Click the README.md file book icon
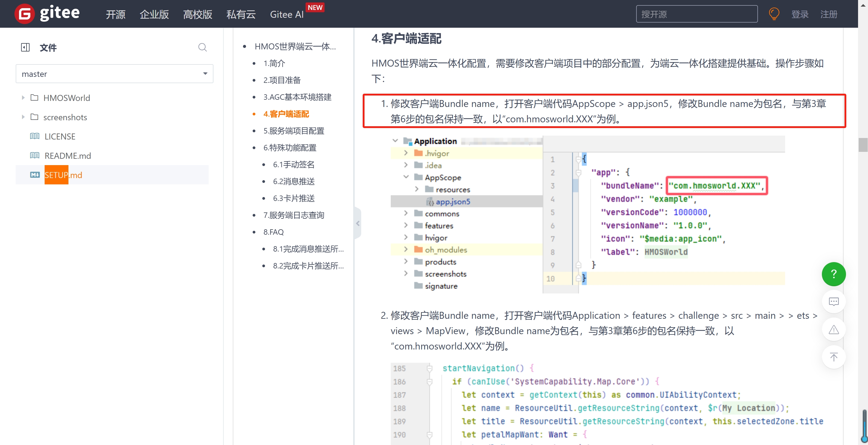Image resolution: width=868 pixels, height=445 pixels. 35,155
